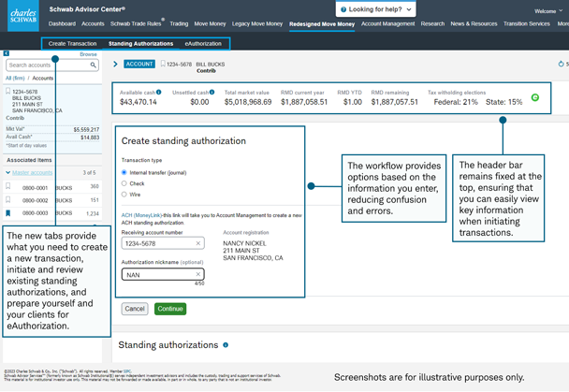Viewport: 569px width, 392px height.
Task: Select Wire transaction type
Action: click(x=124, y=195)
